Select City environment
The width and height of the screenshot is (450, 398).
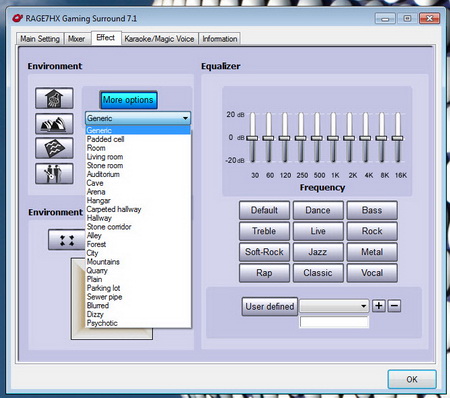(138, 253)
